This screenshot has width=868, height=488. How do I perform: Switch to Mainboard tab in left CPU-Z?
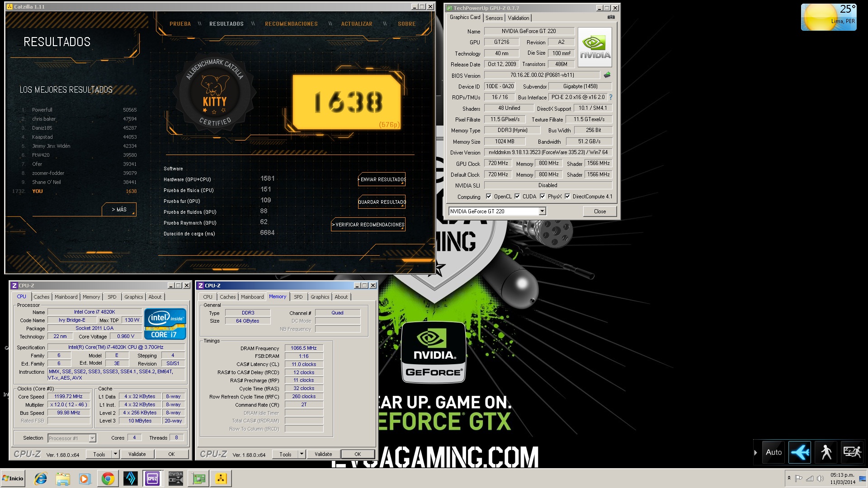click(66, 297)
